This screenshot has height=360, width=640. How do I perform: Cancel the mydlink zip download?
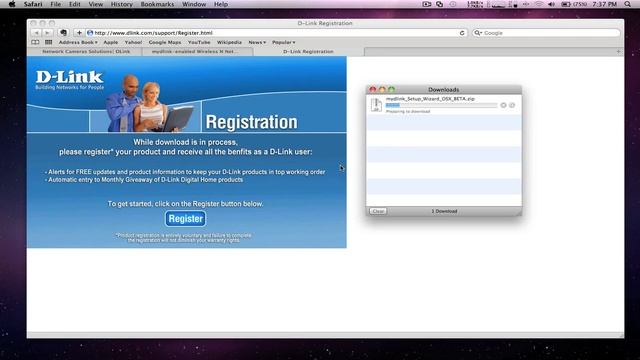coord(503,105)
